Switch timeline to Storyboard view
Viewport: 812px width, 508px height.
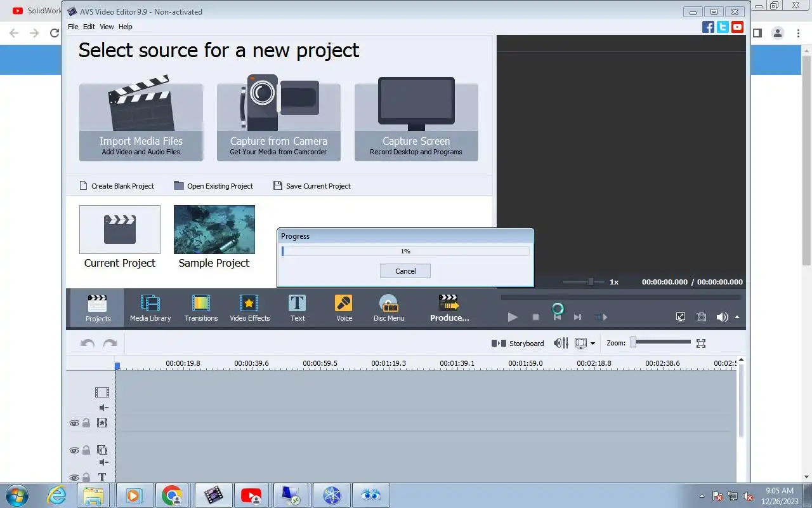click(x=518, y=344)
